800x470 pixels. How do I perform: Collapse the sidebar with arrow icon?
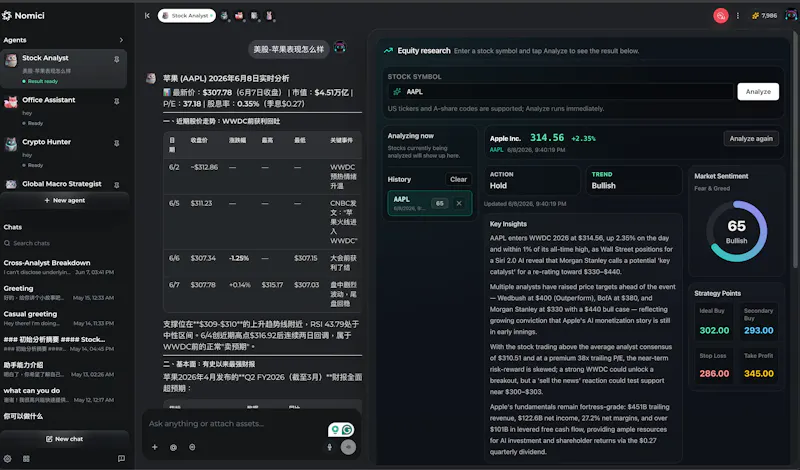click(147, 16)
